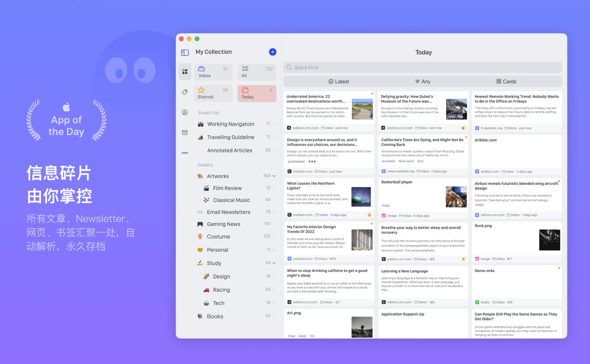Switch to the Latest sort tab
This screenshot has height=364, width=590.
click(339, 81)
